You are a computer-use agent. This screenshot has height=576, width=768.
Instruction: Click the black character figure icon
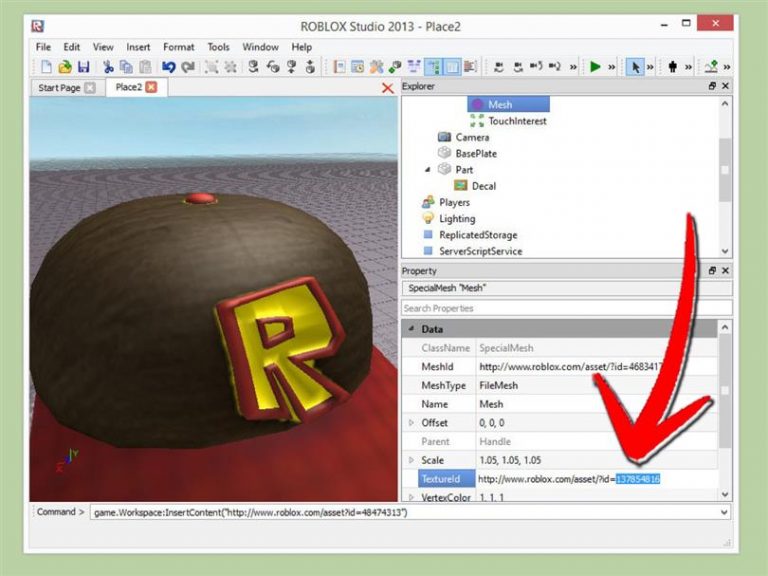click(673, 67)
